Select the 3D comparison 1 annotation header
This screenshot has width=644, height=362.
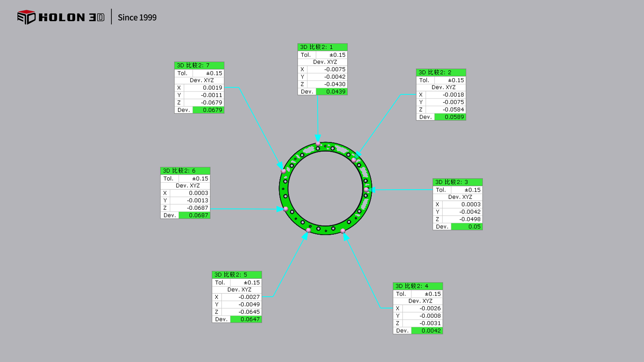pyautogui.click(x=322, y=47)
